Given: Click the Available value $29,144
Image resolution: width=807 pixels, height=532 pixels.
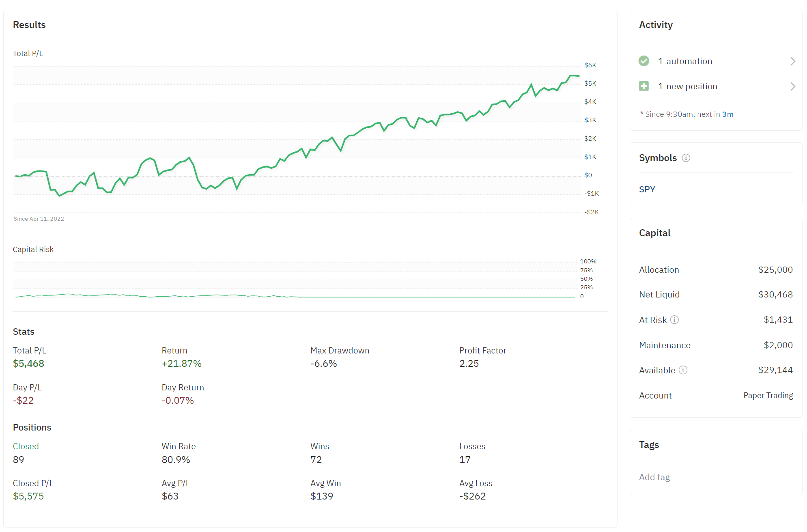Looking at the screenshot, I should click(775, 370).
